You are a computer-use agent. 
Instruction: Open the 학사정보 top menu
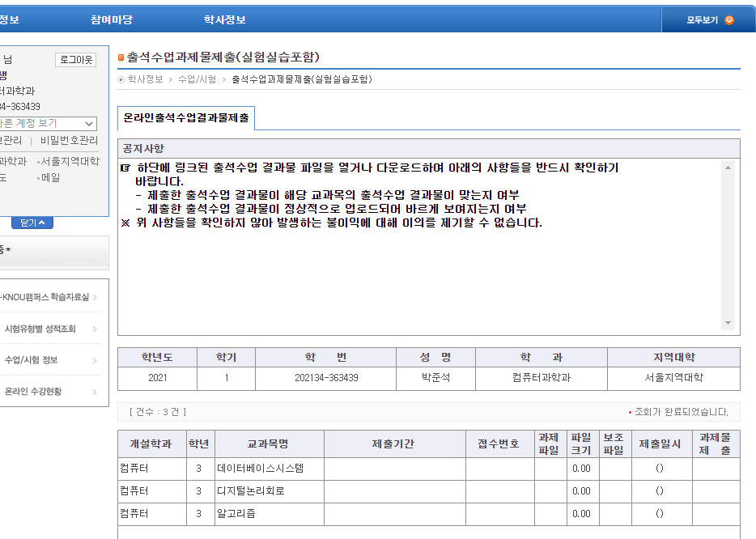tap(225, 19)
